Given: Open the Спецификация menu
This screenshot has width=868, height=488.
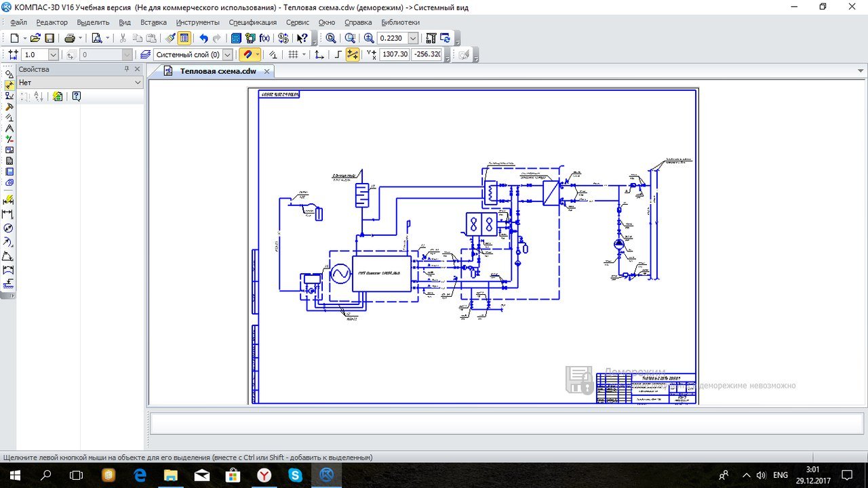Looking at the screenshot, I should pyautogui.click(x=252, y=22).
